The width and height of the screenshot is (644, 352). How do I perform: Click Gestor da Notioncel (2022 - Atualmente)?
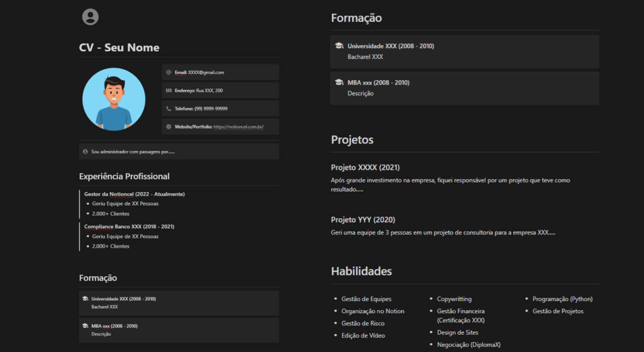point(135,194)
